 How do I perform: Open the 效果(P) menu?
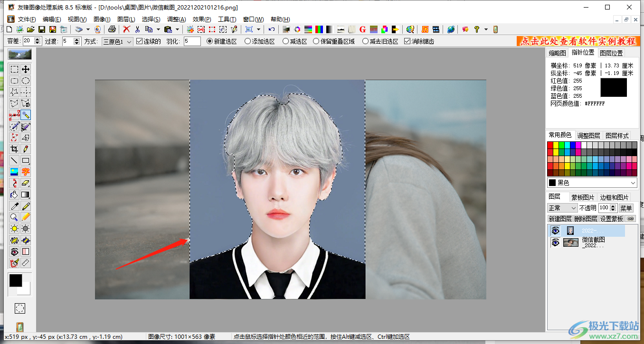pyautogui.click(x=202, y=19)
